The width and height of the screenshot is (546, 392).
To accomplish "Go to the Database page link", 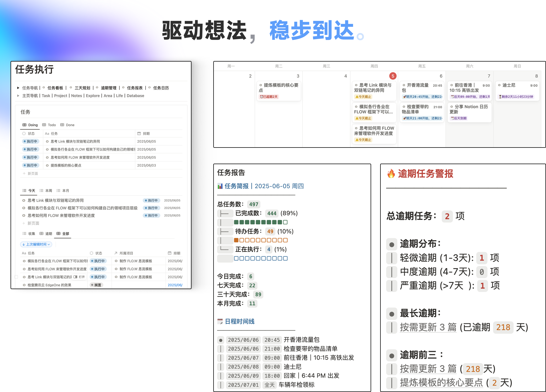I will (x=136, y=96).
